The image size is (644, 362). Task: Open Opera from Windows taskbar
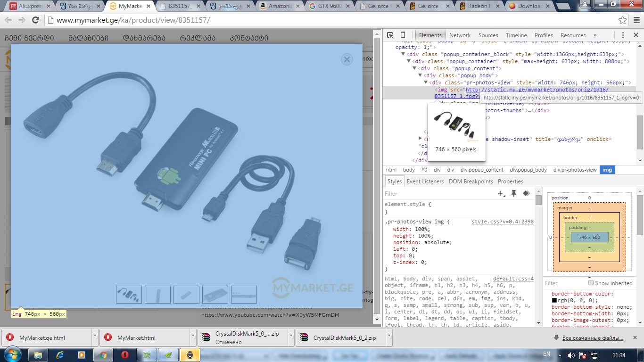coord(125,354)
